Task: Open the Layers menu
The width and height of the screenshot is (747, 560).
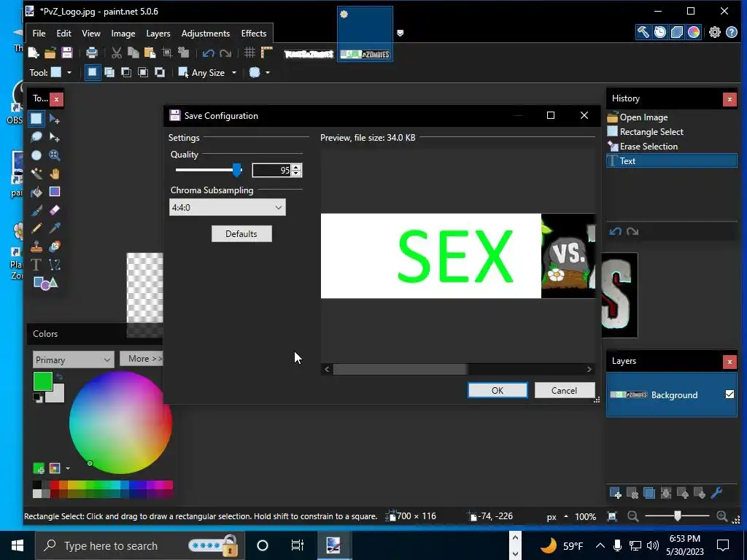Action: (158, 34)
